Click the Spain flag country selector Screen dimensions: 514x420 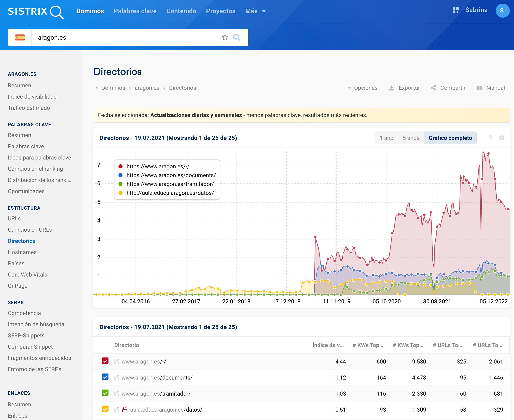point(20,37)
